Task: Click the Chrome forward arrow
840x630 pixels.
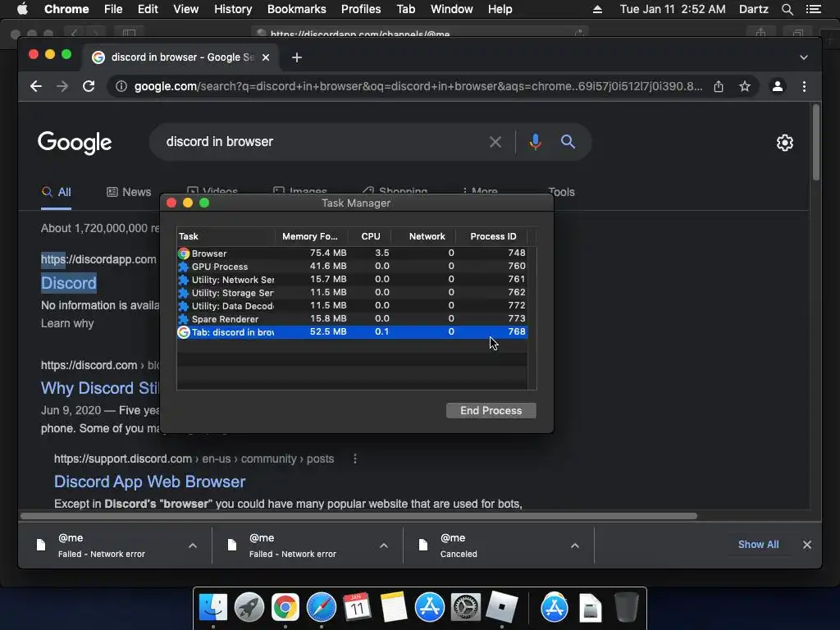Action: [62, 86]
